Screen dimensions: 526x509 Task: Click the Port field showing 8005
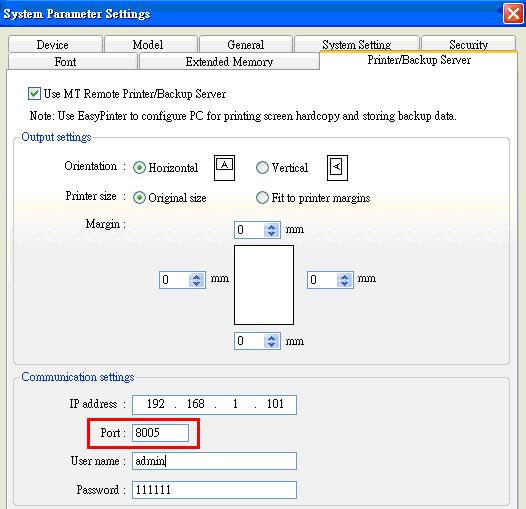160,433
